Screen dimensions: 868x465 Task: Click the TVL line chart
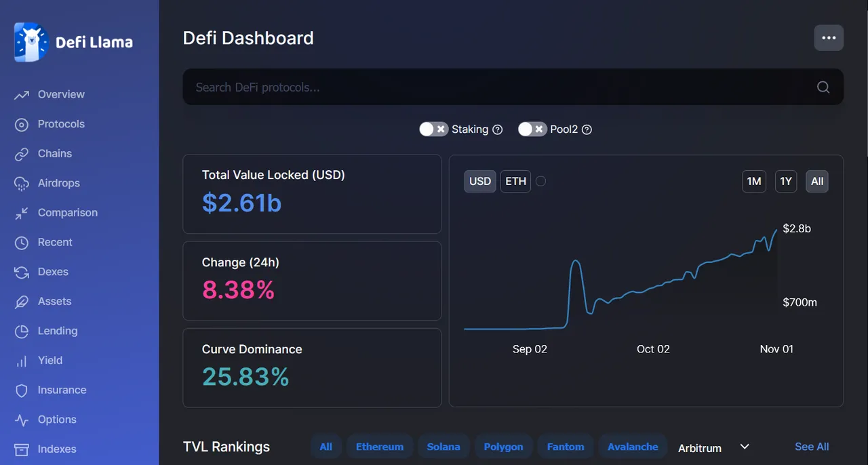(x=620, y=281)
